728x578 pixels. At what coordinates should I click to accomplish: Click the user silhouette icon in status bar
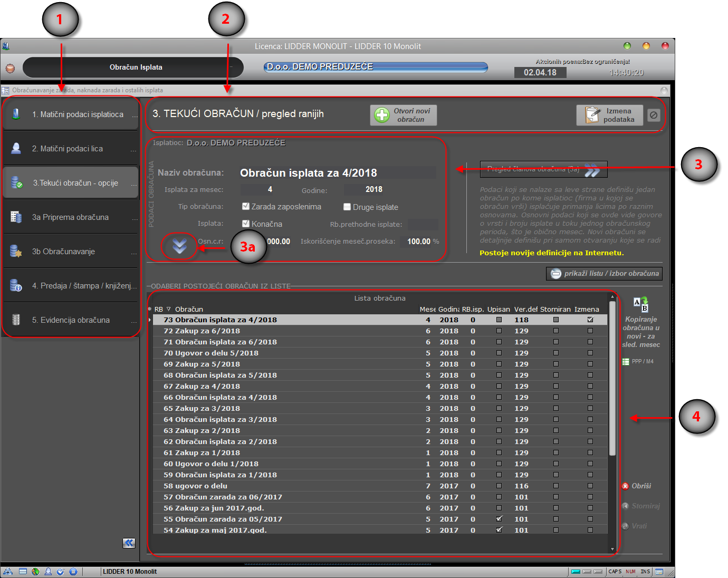[x=48, y=572]
